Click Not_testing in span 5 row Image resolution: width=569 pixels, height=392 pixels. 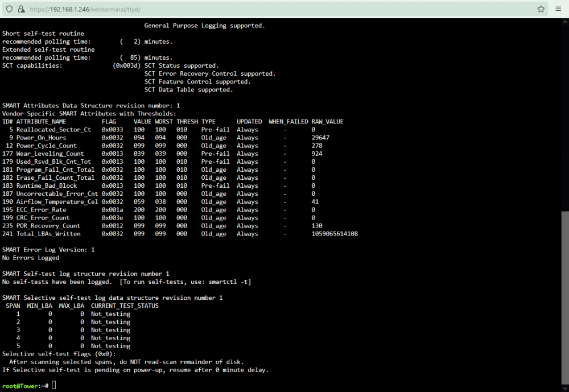click(111, 346)
